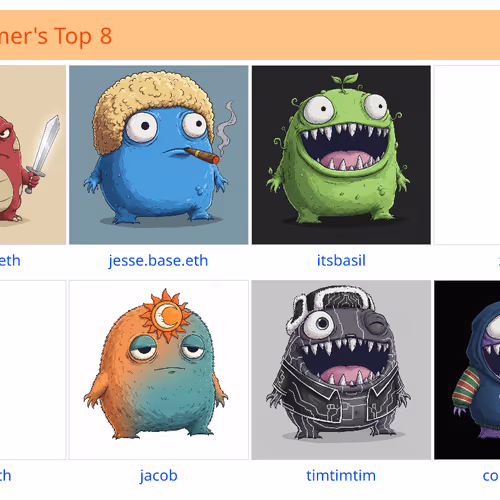Click the green sprout monster avatar
Viewport: 500px width, 500px height.
[x=341, y=155]
